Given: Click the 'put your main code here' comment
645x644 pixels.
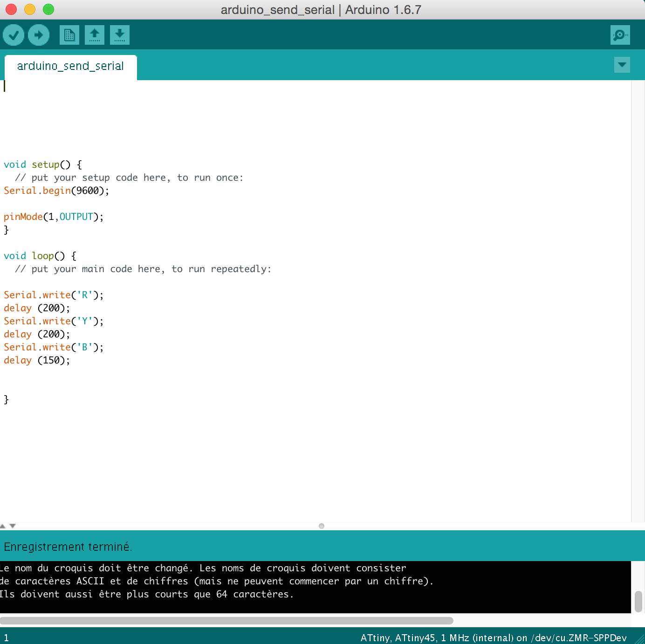Looking at the screenshot, I should [143, 269].
